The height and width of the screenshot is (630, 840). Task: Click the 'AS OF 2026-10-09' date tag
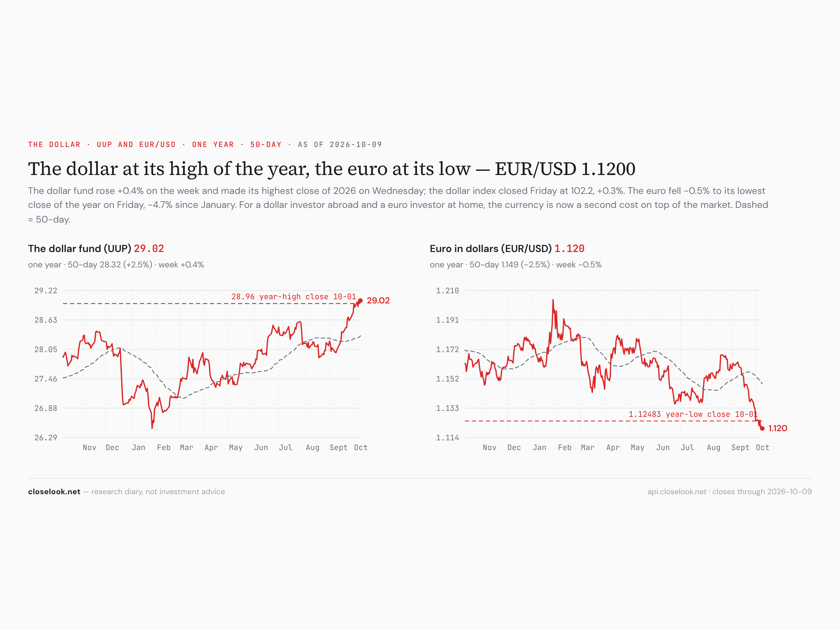(340, 144)
